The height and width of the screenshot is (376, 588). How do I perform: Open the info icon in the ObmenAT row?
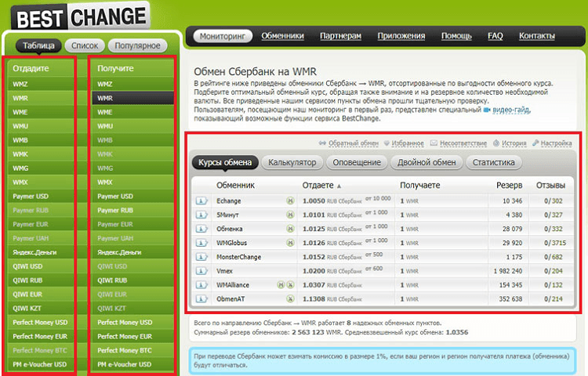coord(201,299)
